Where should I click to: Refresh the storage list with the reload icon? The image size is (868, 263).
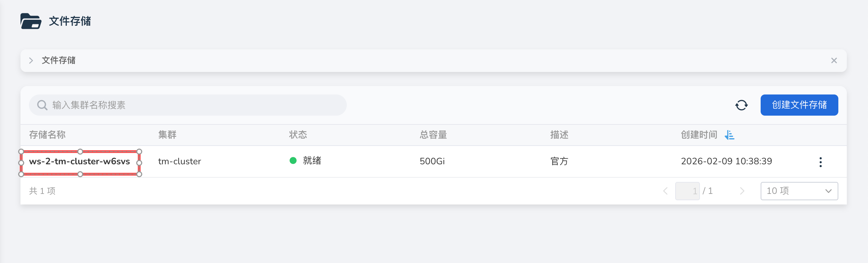click(x=741, y=105)
